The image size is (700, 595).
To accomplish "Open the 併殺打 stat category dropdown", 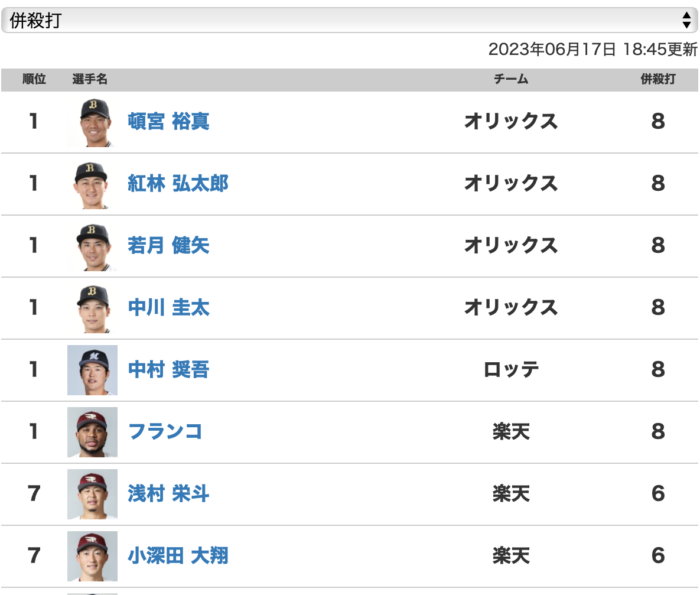I will [x=350, y=20].
